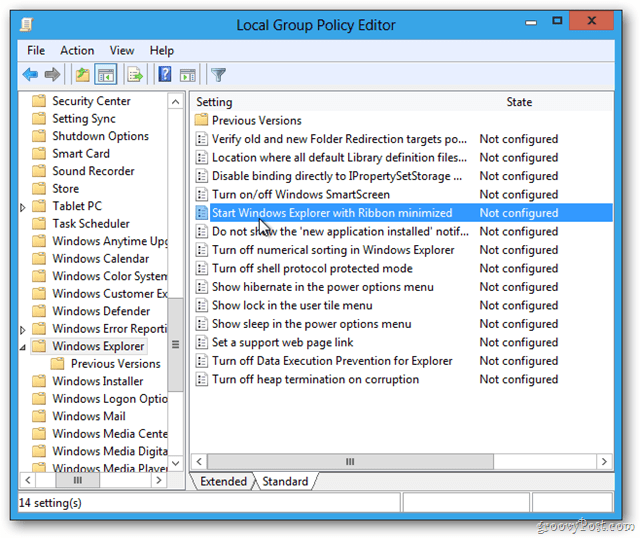Click the policy icon beside Show lock in the user tile menu
Image resolution: width=640 pixels, height=538 pixels.
[201, 305]
